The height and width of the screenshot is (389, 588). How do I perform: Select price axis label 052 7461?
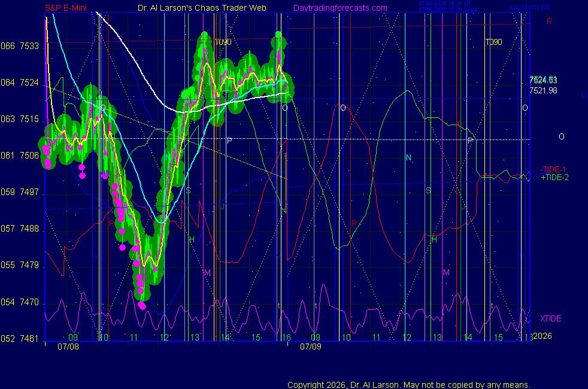(20, 338)
